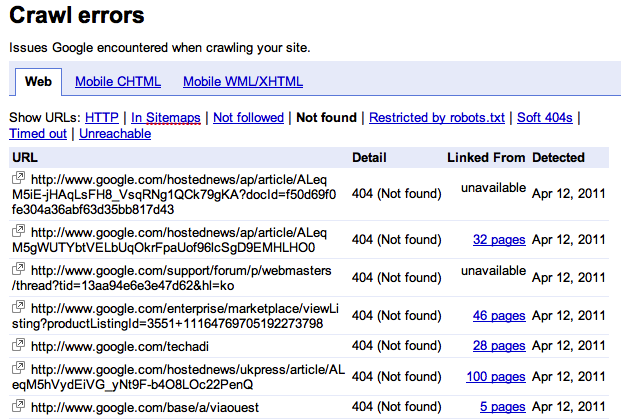
Task: Switch to the Mobile WML/XHTML tab
Action: tap(243, 82)
